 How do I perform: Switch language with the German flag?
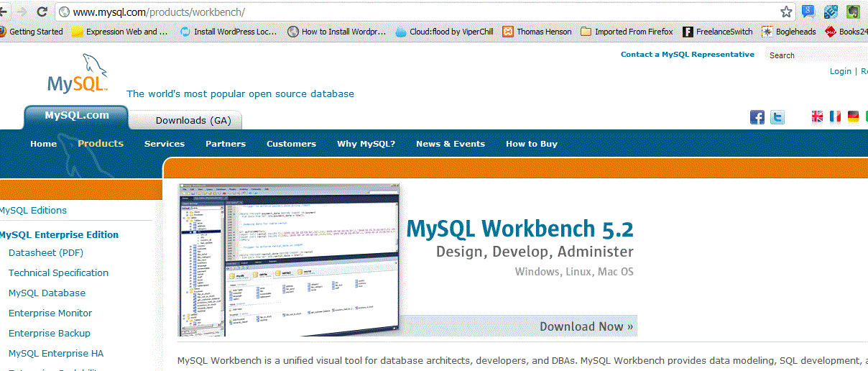pyautogui.click(x=853, y=116)
